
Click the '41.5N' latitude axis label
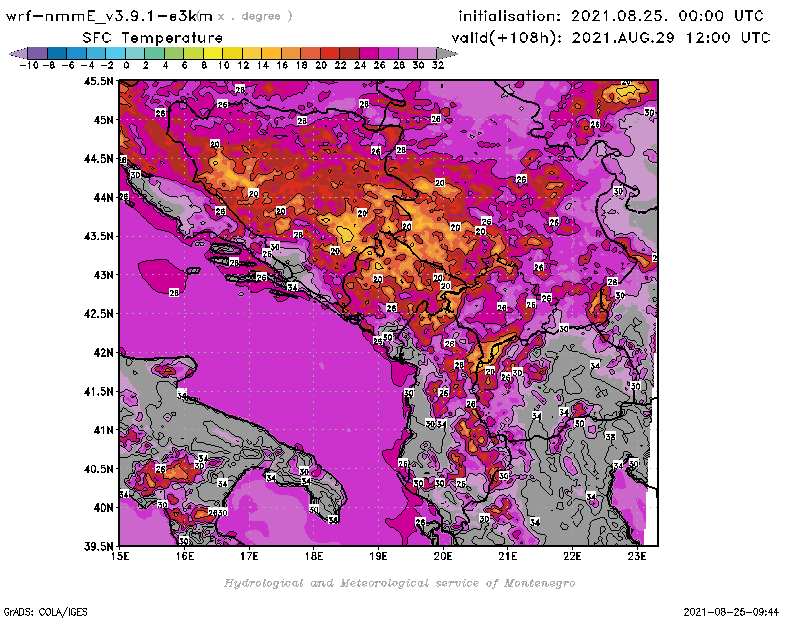[x=98, y=391]
